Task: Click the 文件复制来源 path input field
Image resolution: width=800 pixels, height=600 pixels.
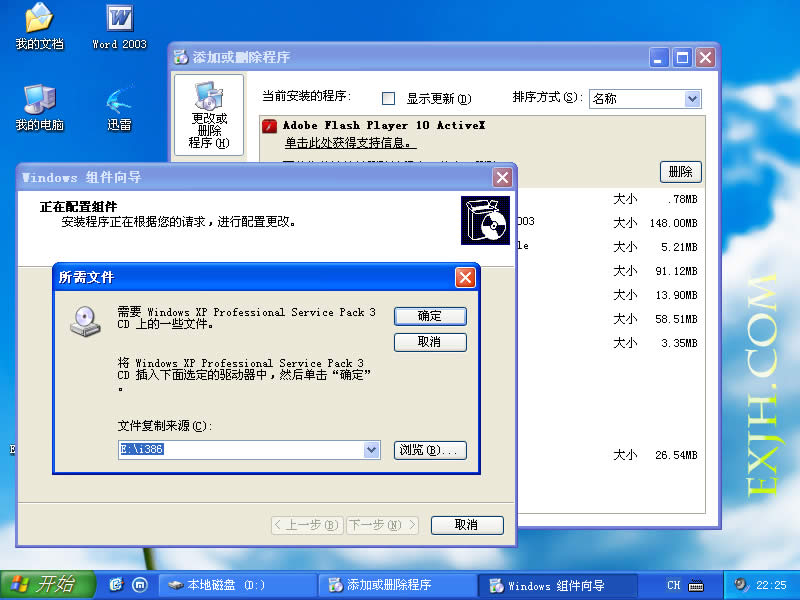Action: pos(241,450)
